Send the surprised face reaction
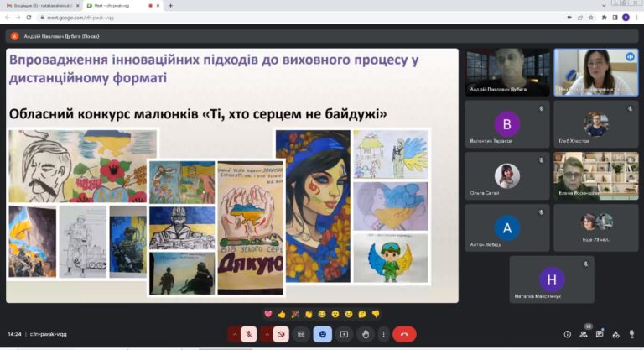Image resolution: width=644 pixels, height=350 pixels. [335, 314]
